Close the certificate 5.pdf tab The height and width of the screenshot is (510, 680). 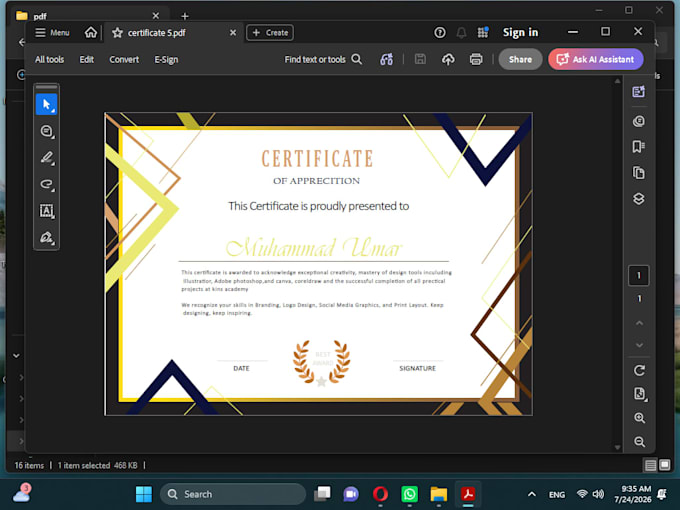[233, 33]
